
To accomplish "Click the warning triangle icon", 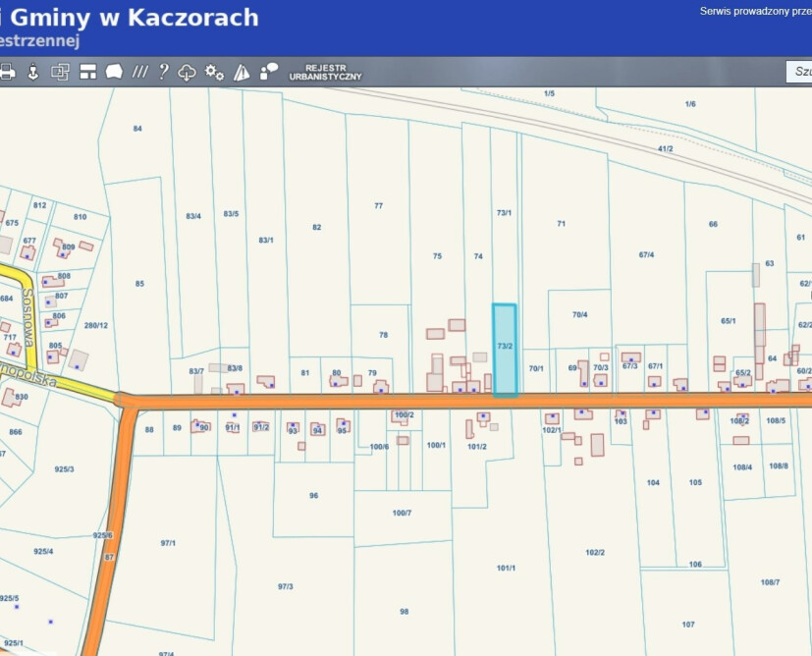I will 242,72.
